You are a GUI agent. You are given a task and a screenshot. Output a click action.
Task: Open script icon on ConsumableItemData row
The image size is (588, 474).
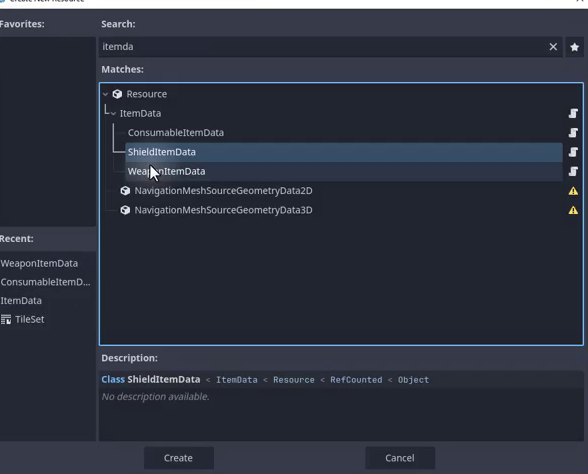pyautogui.click(x=573, y=133)
